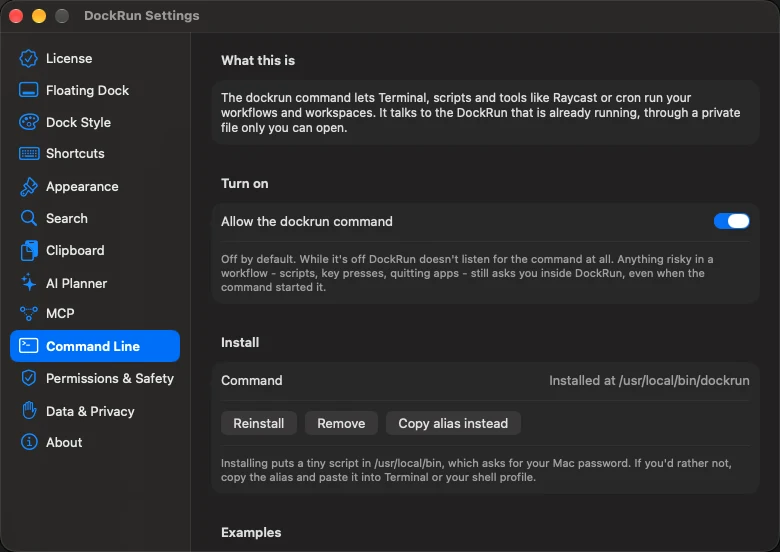
Task: Click the 'Allow the dockrun command' label
Action: point(307,221)
